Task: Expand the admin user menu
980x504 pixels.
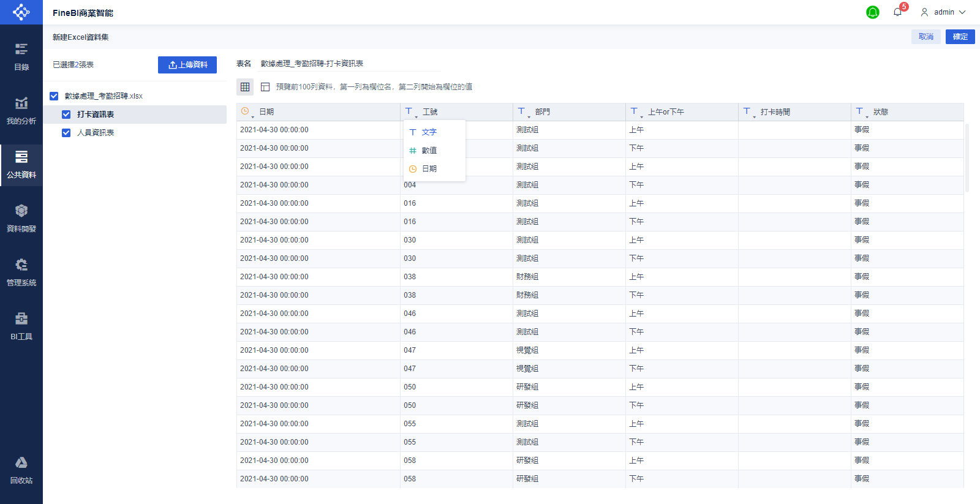Action: pyautogui.click(x=943, y=12)
